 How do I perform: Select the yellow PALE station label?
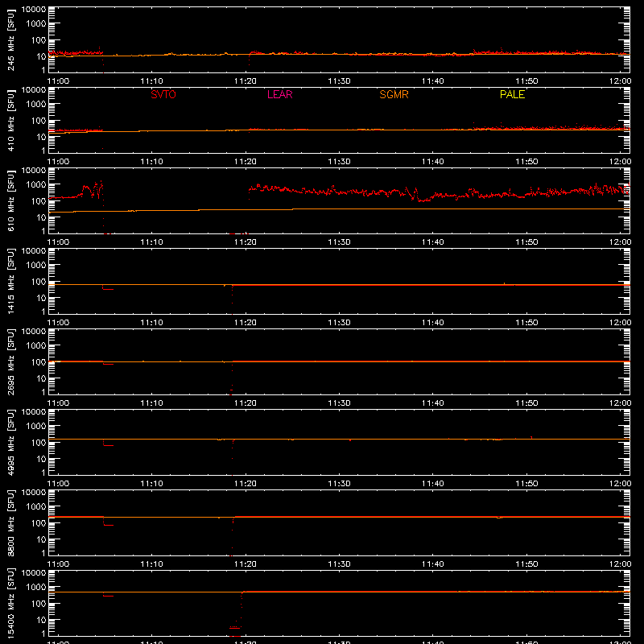(x=512, y=94)
